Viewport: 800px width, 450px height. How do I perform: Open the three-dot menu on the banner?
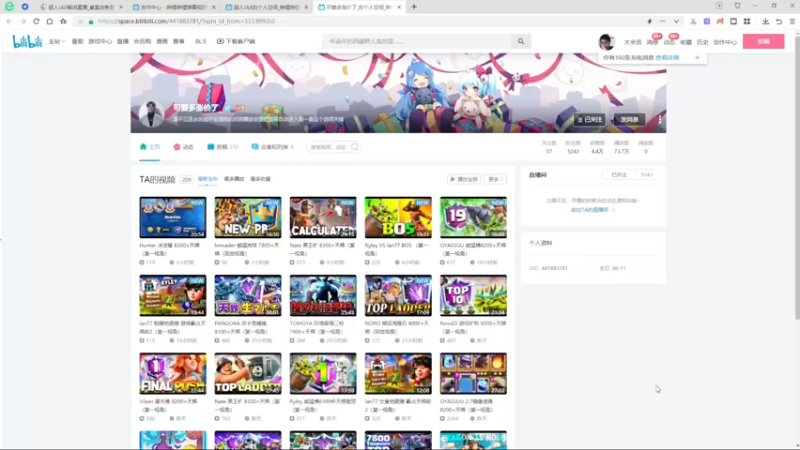pyautogui.click(x=660, y=119)
